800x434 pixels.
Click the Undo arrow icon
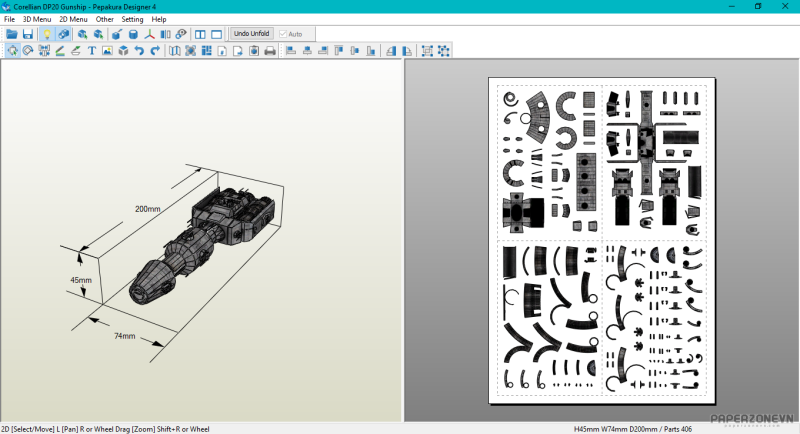coord(139,51)
